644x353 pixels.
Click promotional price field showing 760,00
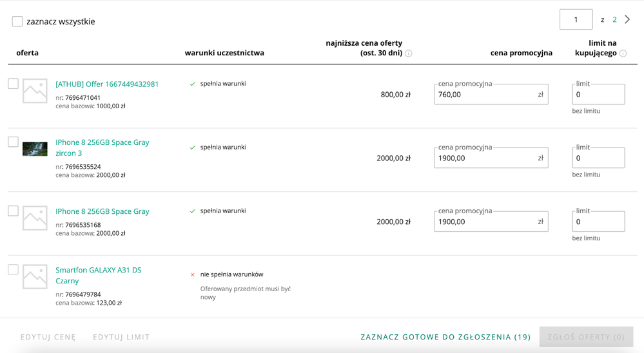coord(485,95)
